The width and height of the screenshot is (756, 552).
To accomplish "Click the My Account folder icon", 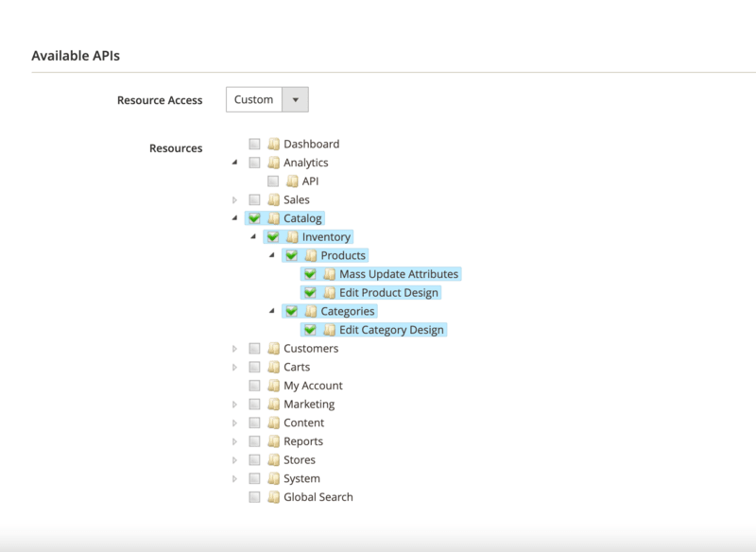I will [274, 385].
